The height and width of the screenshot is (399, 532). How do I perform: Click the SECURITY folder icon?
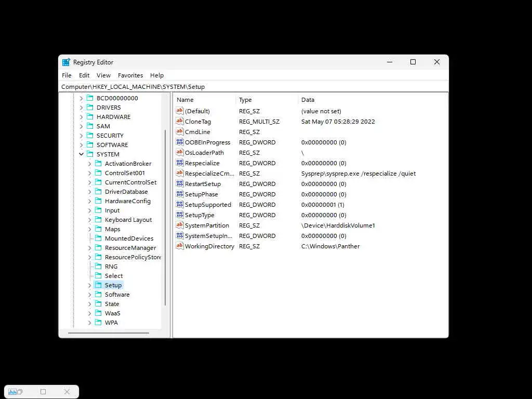[90, 136]
